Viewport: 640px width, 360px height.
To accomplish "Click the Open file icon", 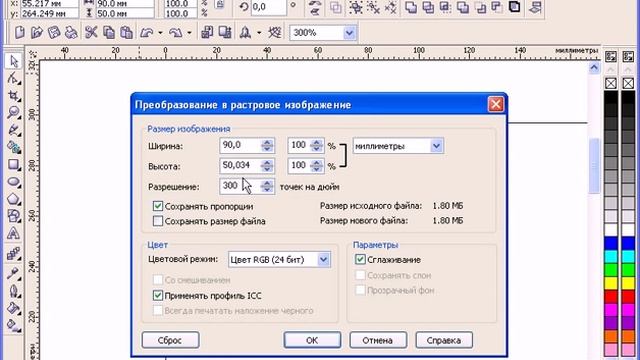I will pyautogui.click(x=37, y=33).
